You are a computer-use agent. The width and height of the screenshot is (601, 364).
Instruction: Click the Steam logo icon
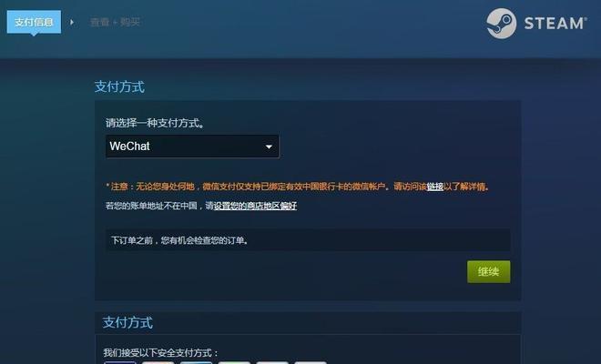[x=501, y=24]
